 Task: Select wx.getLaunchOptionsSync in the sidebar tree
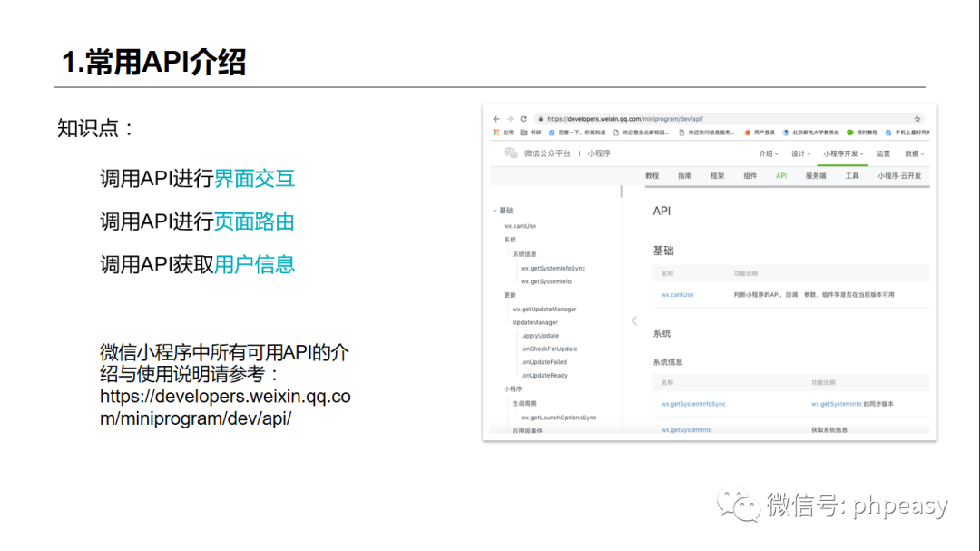pyautogui.click(x=559, y=418)
